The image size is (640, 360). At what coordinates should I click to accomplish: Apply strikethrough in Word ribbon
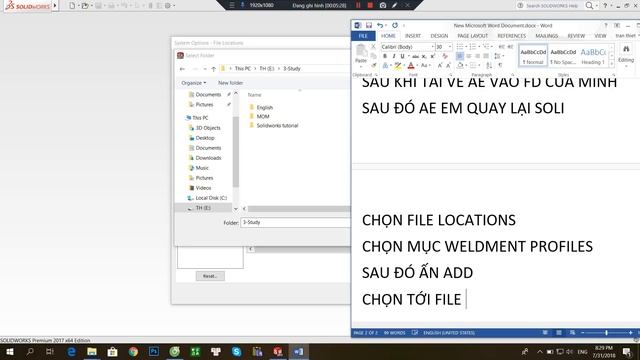coord(415,56)
